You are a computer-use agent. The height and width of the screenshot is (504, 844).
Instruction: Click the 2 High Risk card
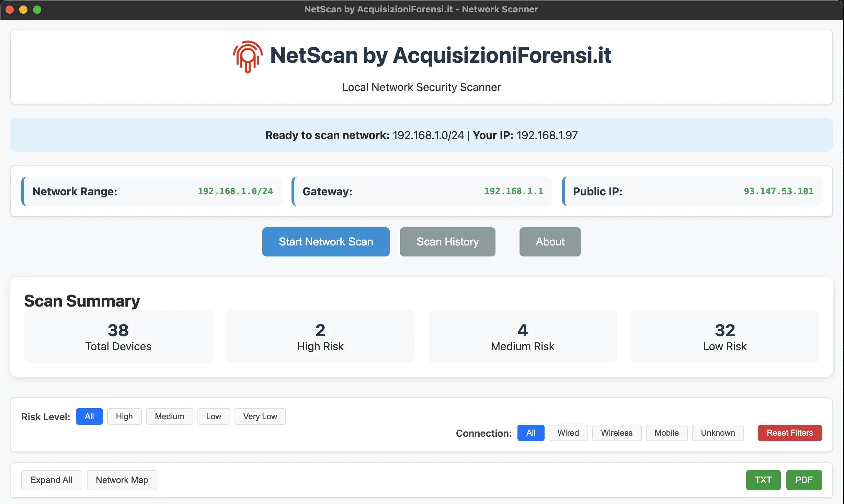tap(320, 336)
